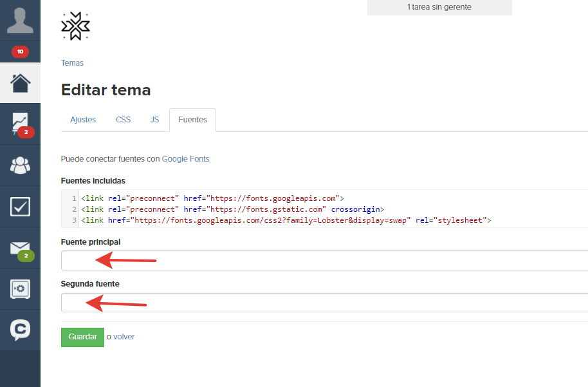Open the Google Fonts link
The height and width of the screenshot is (387, 588).
pos(186,159)
